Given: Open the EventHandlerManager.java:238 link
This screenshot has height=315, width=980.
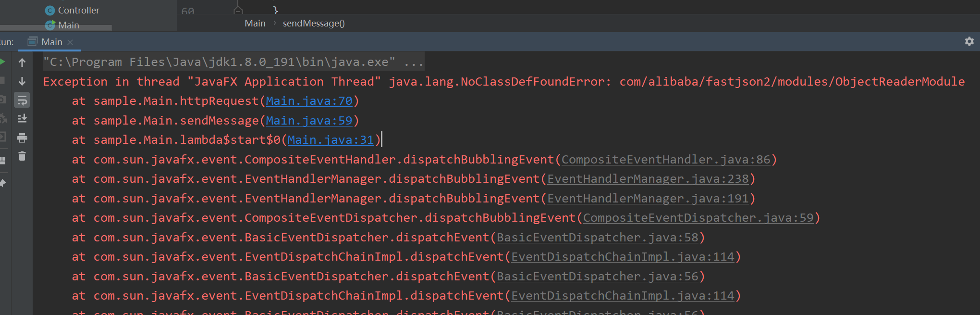Looking at the screenshot, I should tap(648, 179).
